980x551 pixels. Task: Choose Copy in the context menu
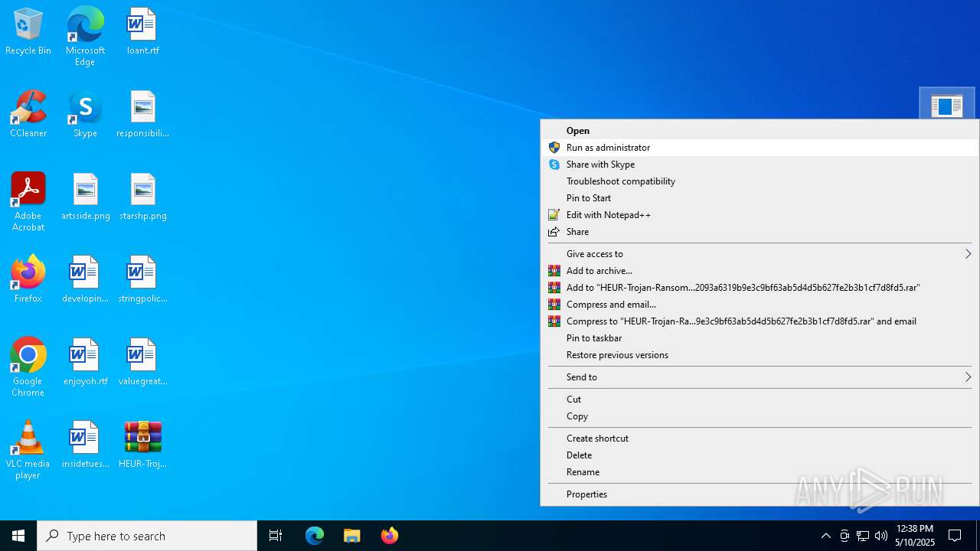point(760,416)
